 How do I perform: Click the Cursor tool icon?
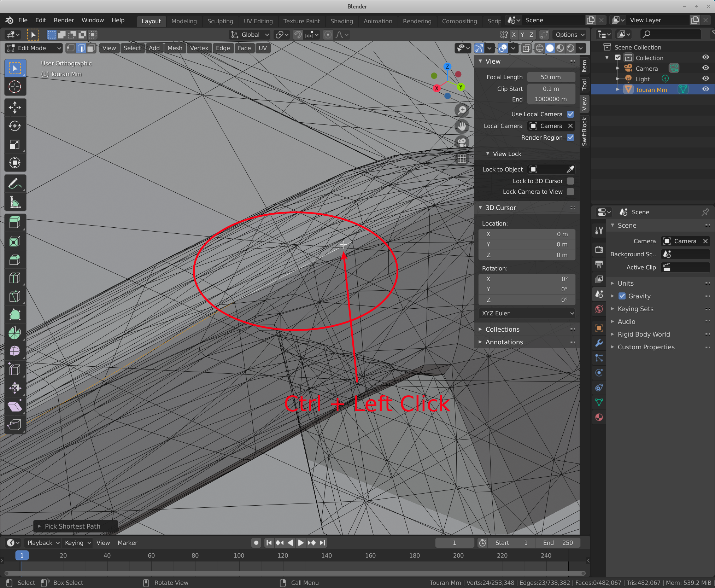coord(14,87)
